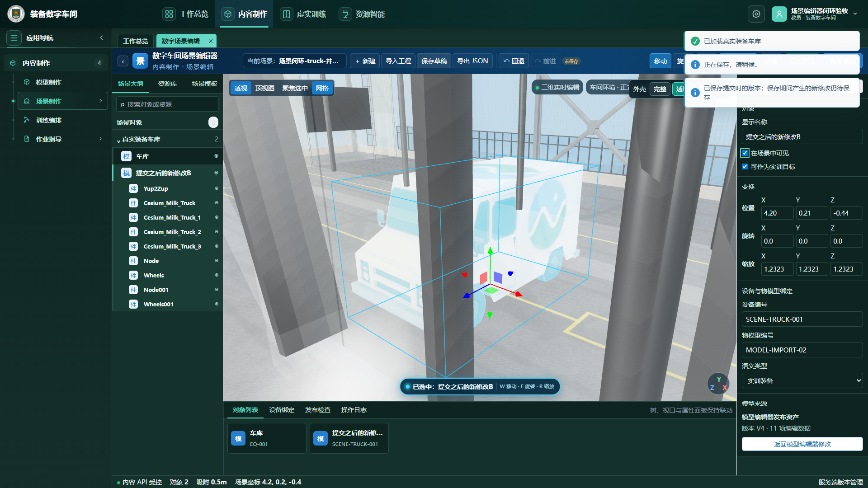
Task: Click the blue Z-axis arrow of the gizmo
Action: (466, 296)
